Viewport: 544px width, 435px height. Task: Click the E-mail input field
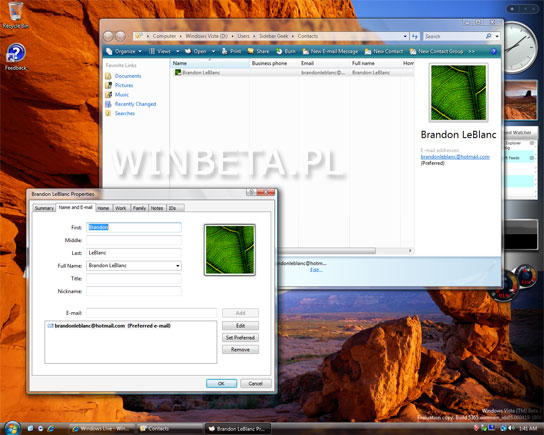pos(152,313)
